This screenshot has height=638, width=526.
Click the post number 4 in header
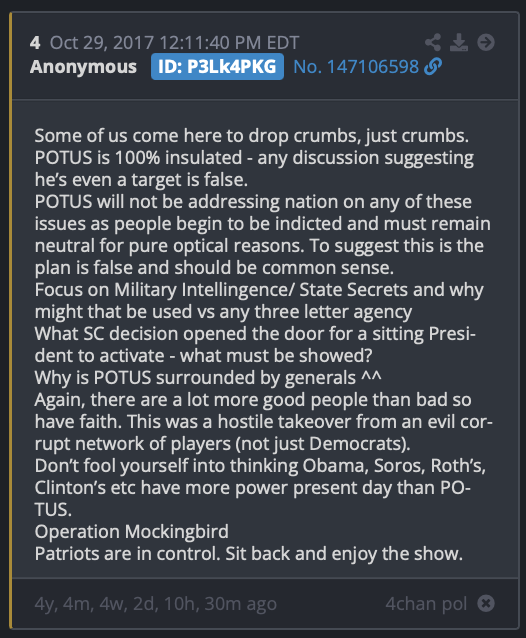35,43
